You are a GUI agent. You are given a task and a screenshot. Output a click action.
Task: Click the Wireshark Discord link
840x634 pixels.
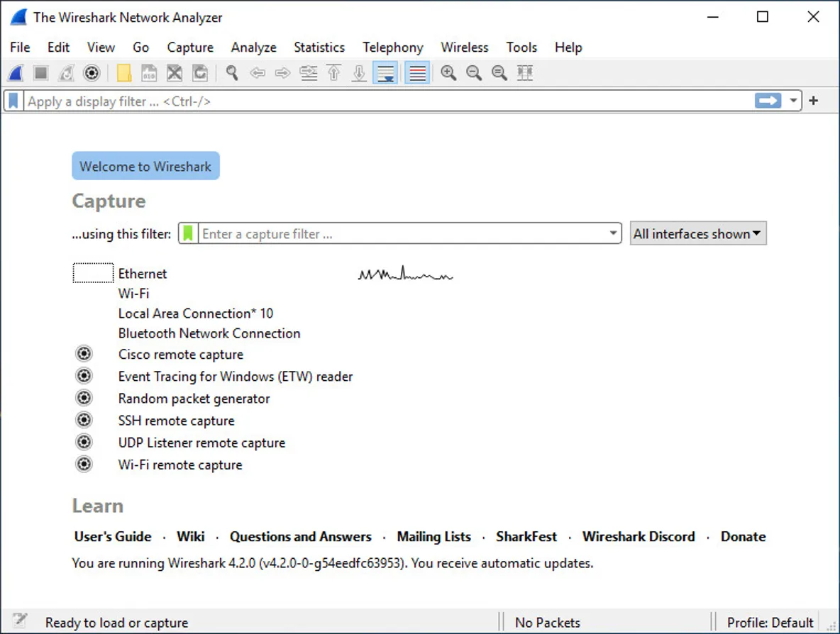[639, 537]
